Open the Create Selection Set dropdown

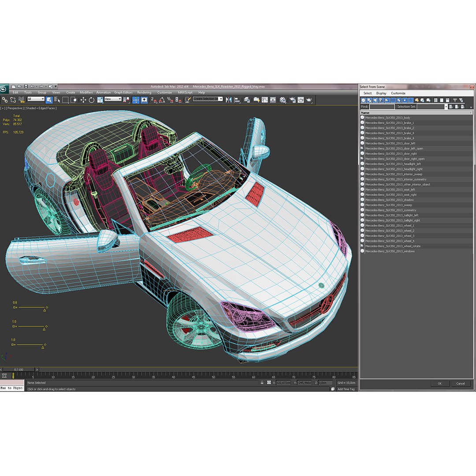(208, 99)
